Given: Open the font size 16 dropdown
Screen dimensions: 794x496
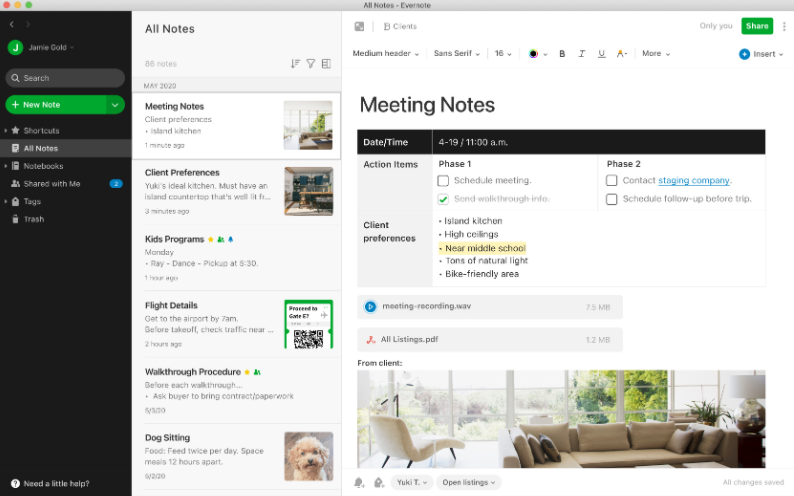Looking at the screenshot, I should click(x=503, y=54).
